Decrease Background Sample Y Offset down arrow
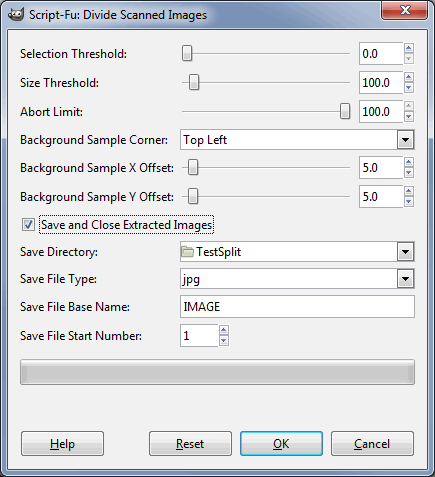Viewport: 435px width, 477px height. point(409,202)
